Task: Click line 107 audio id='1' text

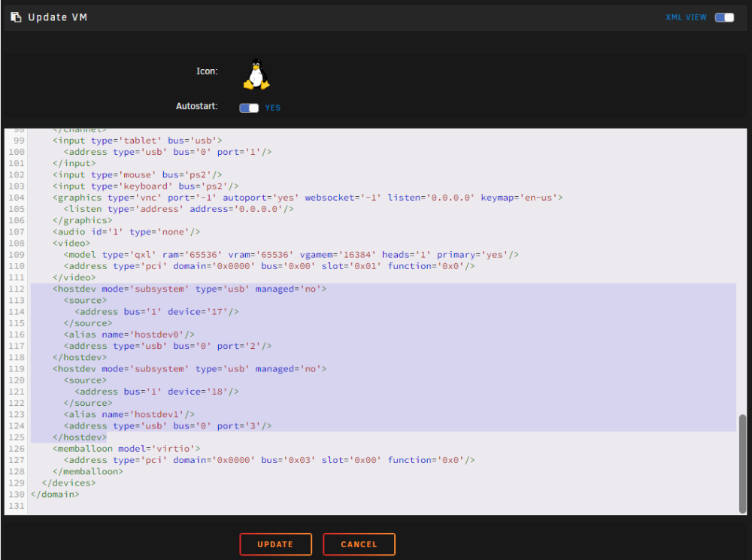Action: pos(126,232)
